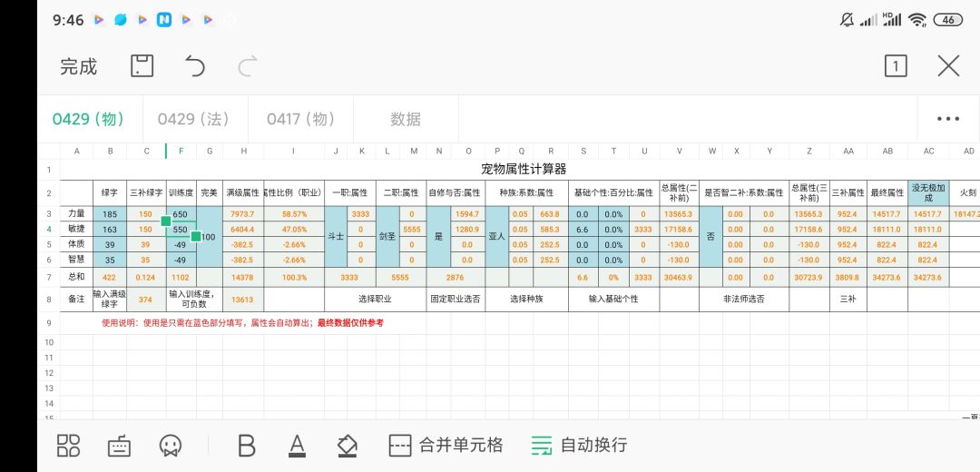
Task: Select the 总和 绿字 cell 422
Action: 110,277
